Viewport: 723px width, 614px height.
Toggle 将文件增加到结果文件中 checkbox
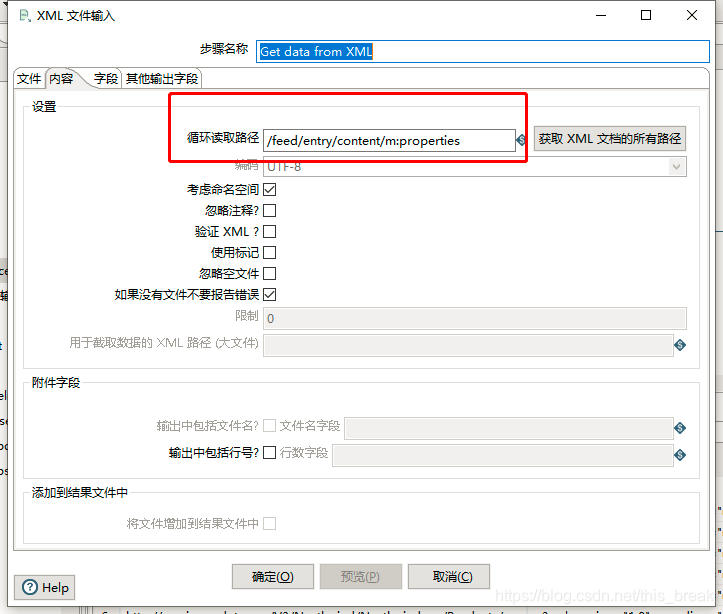click(x=270, y=524)
